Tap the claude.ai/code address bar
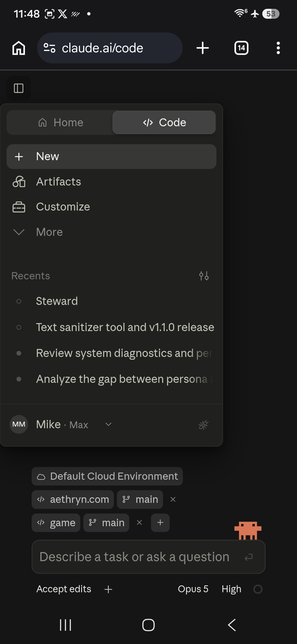Viewport: 297px width, 644px height. [109, 48]
